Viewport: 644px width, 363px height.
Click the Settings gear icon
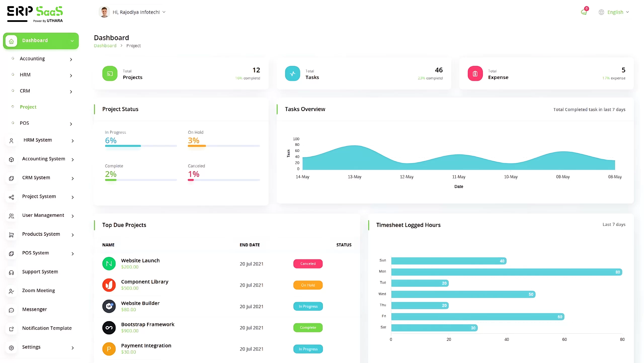coord(11,348)
